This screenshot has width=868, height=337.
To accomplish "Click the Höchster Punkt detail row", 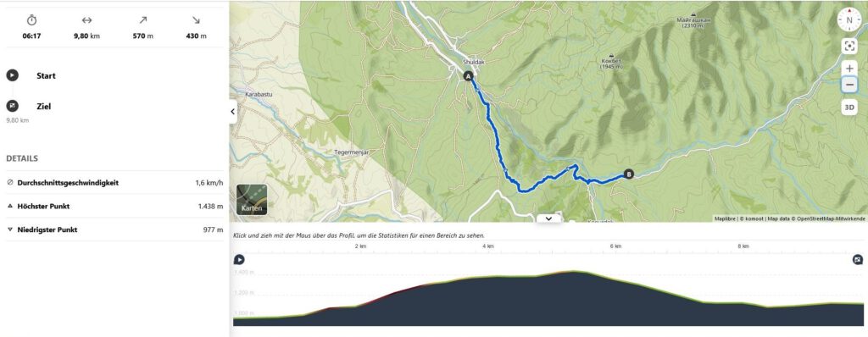I will (115, 207).
